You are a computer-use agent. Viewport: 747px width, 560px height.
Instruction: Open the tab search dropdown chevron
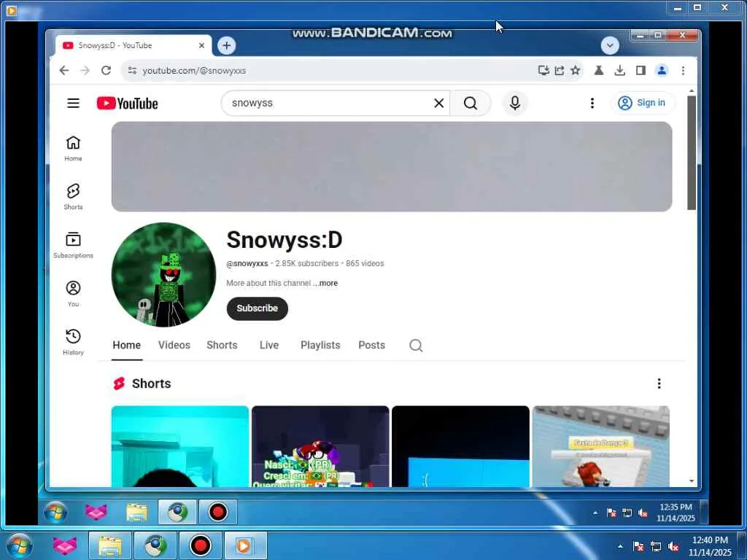(610, 46)
